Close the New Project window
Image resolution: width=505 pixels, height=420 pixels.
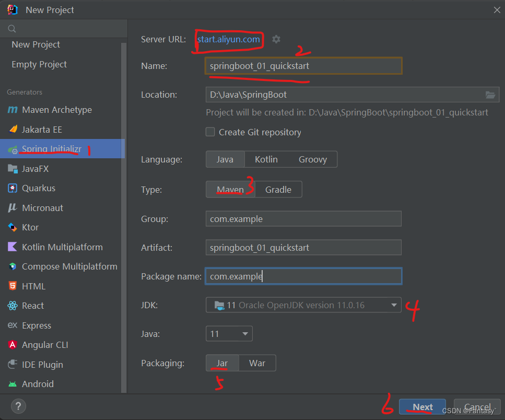(497, 10)
